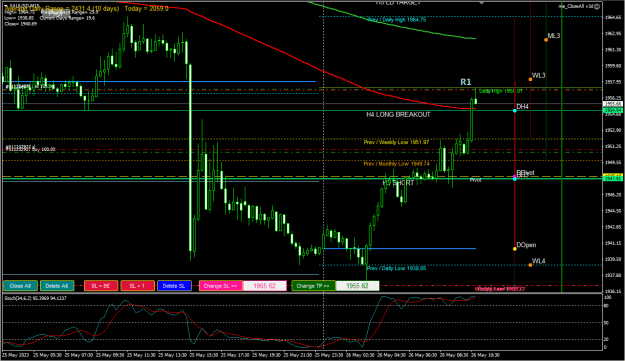The height and width of the screenshot is (361, 625).
Task: Click the yellow highlighted price tag on scale
Action: pos(613,175)
